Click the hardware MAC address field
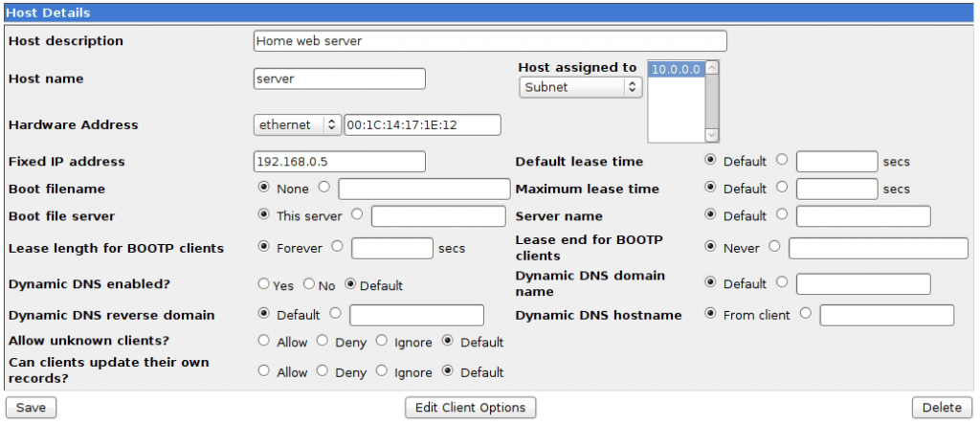Image resolution: width=980 pixels, height=425 pixels. [422, 124]
